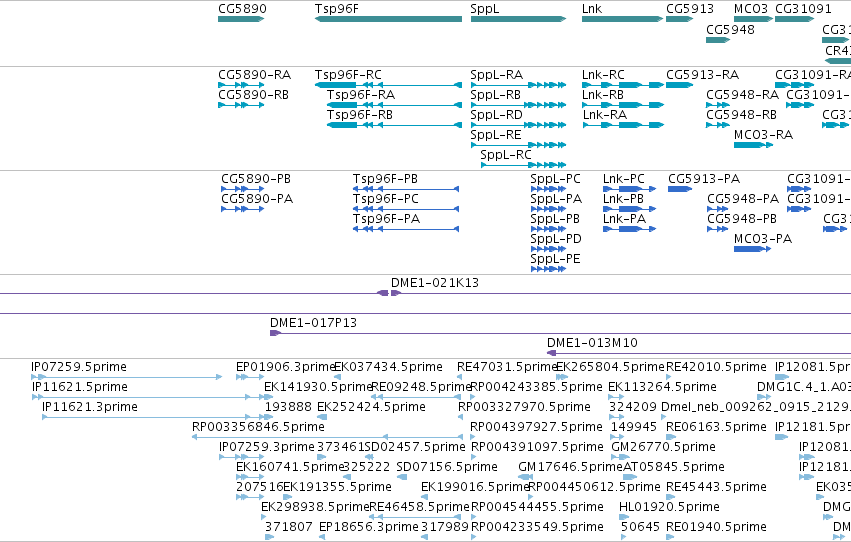
Task: Select the Lnk gene bar
Action: (623, 19)
